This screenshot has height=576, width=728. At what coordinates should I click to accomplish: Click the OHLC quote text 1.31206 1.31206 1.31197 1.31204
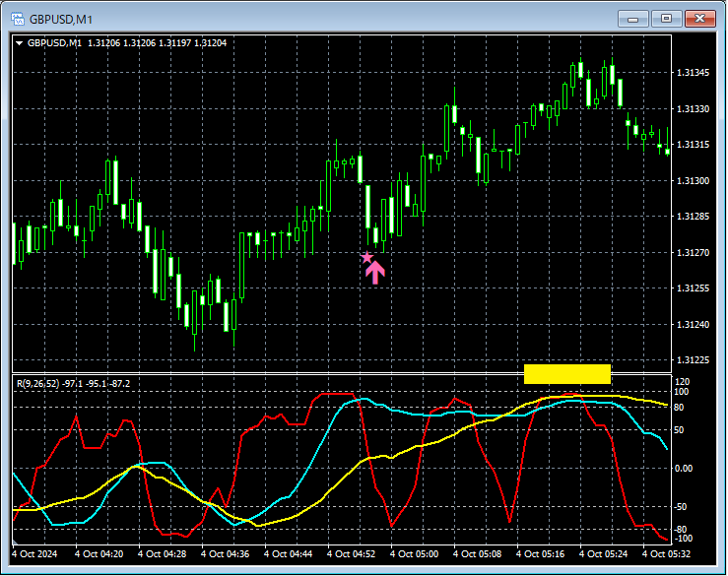[x=157, y=43]
